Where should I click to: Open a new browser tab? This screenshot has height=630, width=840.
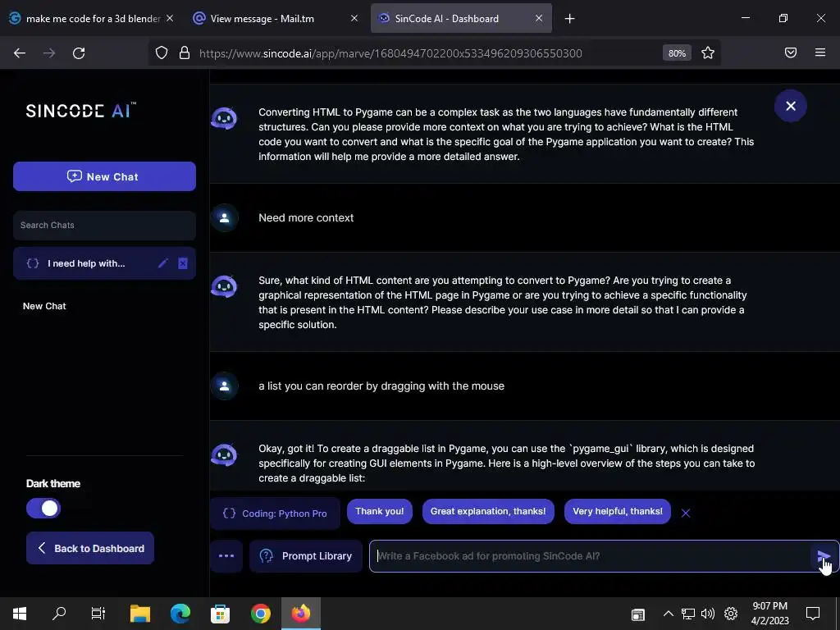coord(569,19)
